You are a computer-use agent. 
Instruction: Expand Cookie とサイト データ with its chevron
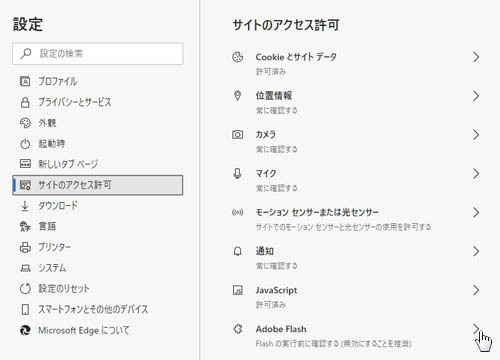(x=476, y=57)
